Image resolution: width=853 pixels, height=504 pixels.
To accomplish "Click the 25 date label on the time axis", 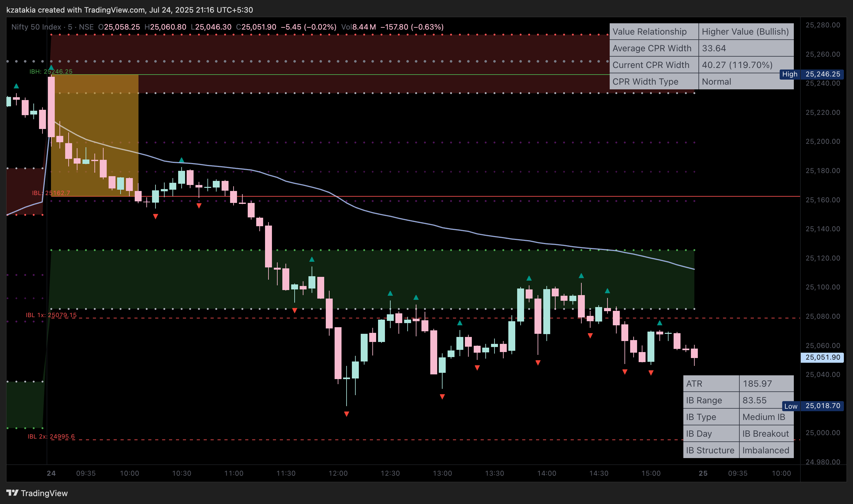I will pyautogui.click(x=703, y=473).
